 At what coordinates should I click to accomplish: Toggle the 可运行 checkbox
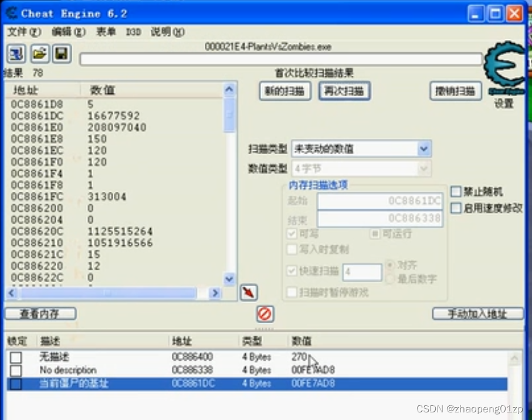point(375,233)
